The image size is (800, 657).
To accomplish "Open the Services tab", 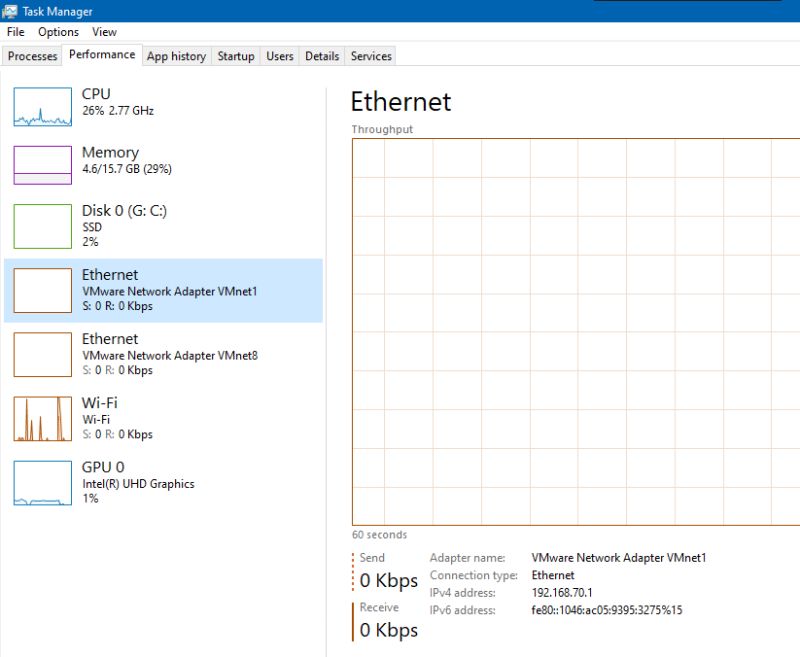I will (x=370, y=57).
